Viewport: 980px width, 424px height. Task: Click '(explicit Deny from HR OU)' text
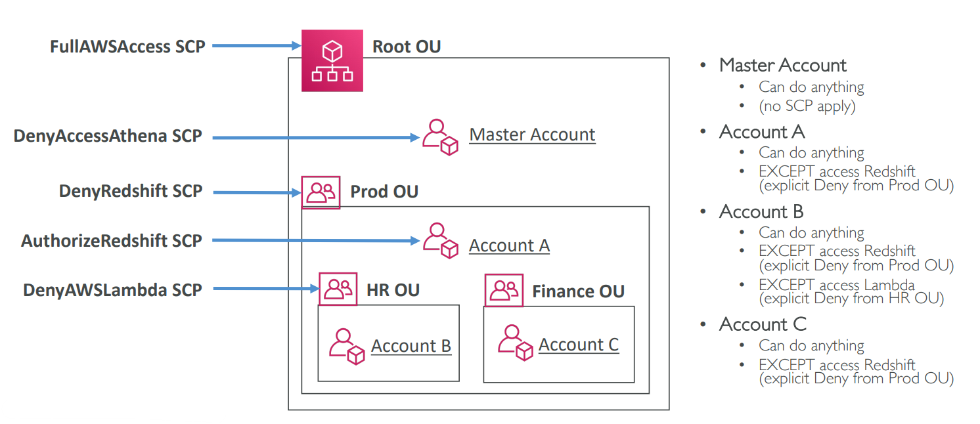pyautogui.click(x=851, y=299)
